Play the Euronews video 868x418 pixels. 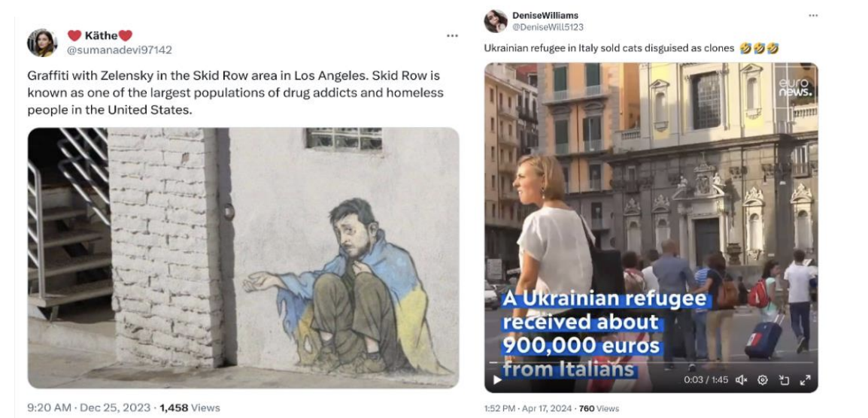coord(496,380)
